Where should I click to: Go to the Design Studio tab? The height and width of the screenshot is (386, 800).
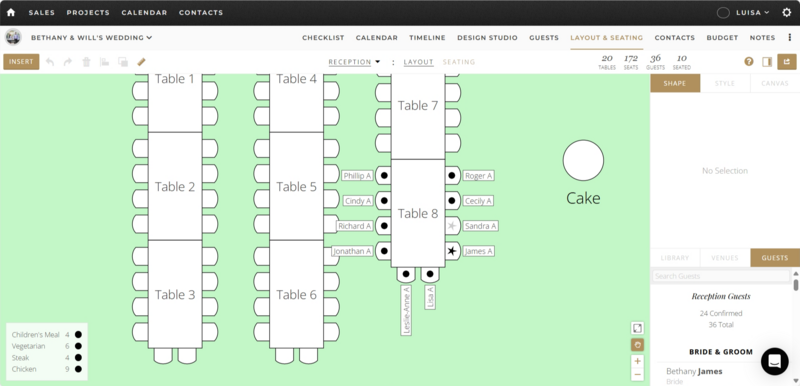487,38
